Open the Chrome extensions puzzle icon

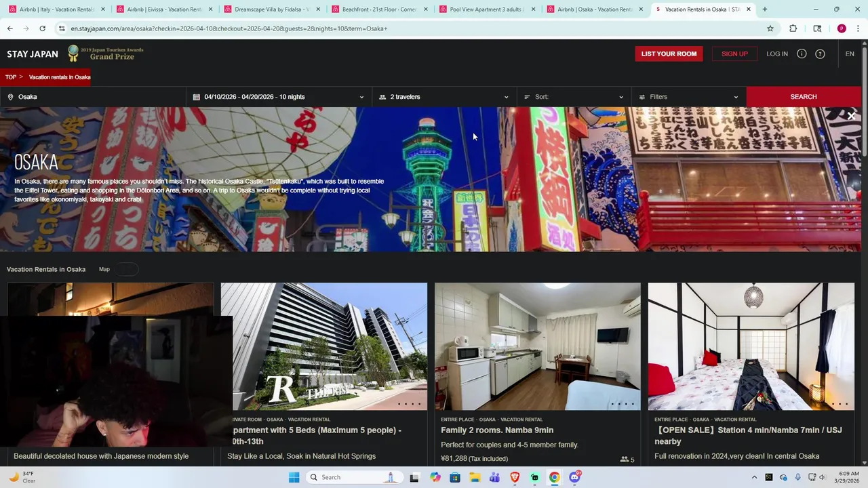[793, 28]
